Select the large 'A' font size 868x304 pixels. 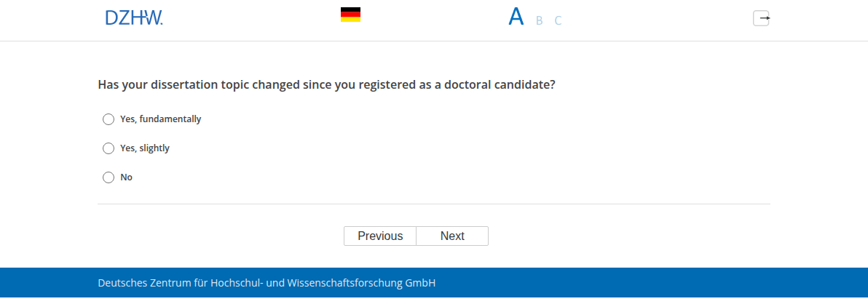pos(516,17)
